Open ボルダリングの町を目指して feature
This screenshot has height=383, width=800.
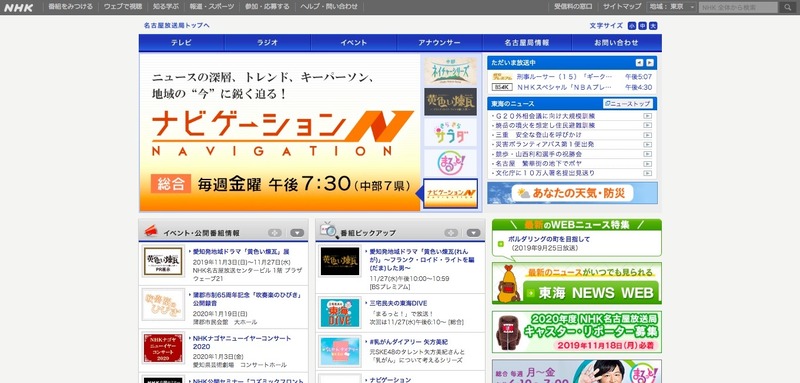tap(549, 239)
